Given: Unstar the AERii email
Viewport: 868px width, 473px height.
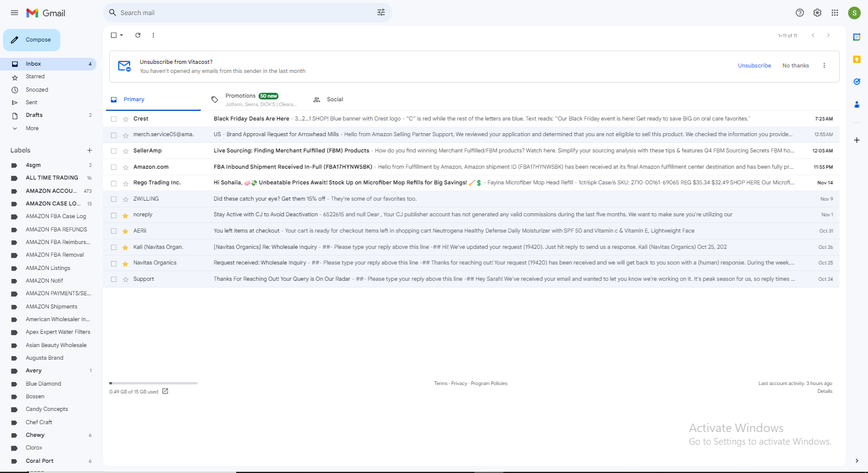Looking at the screenshot, I should (x=125, y=231).
